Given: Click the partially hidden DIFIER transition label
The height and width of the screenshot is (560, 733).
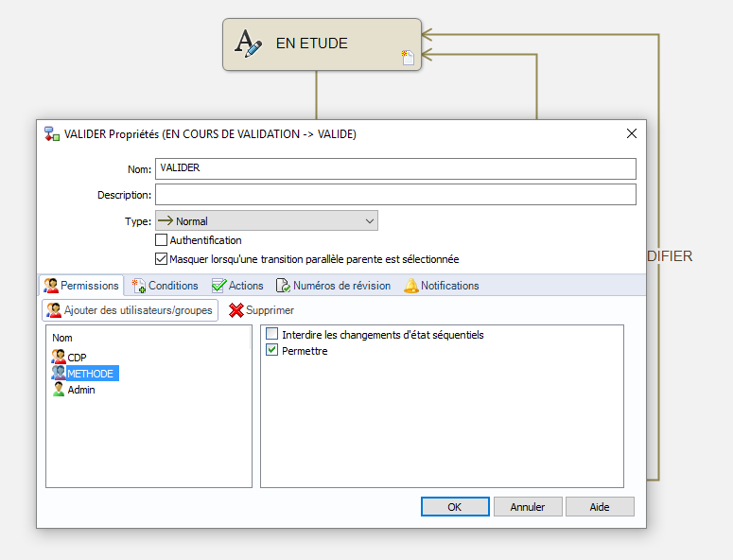Looking at the screenshot, I should [670, 256].
